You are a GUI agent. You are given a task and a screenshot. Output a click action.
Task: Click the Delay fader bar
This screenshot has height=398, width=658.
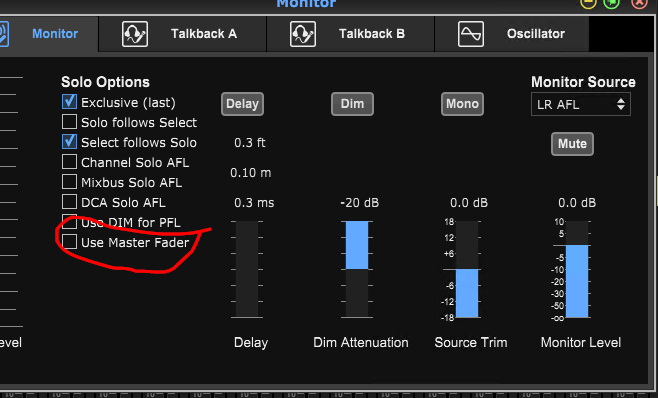point(247,269)
